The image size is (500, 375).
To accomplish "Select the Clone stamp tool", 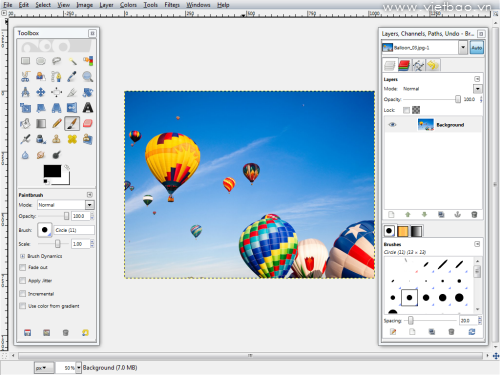I will (56, 139).
